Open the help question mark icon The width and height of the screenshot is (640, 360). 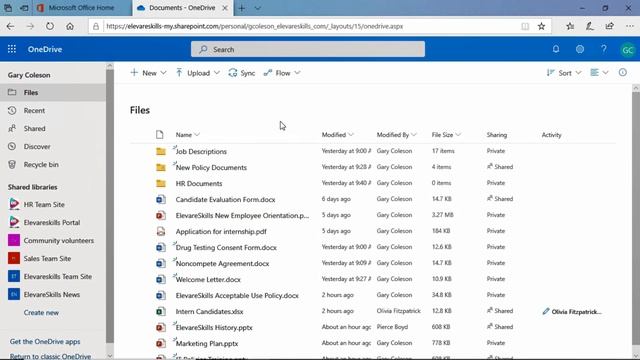click(604, 49)
